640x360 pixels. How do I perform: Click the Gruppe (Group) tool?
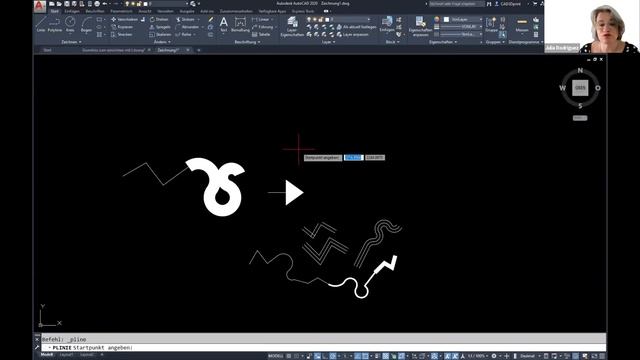tap(491, 24)
